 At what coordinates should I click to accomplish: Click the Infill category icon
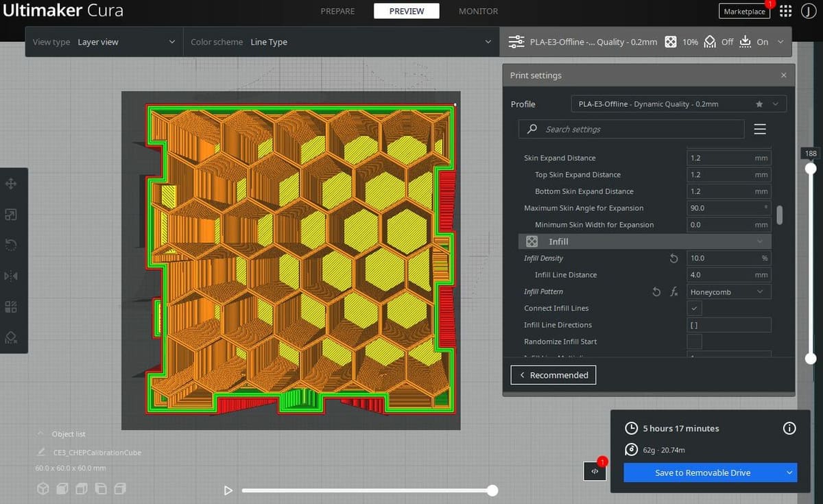coord(532,241)
